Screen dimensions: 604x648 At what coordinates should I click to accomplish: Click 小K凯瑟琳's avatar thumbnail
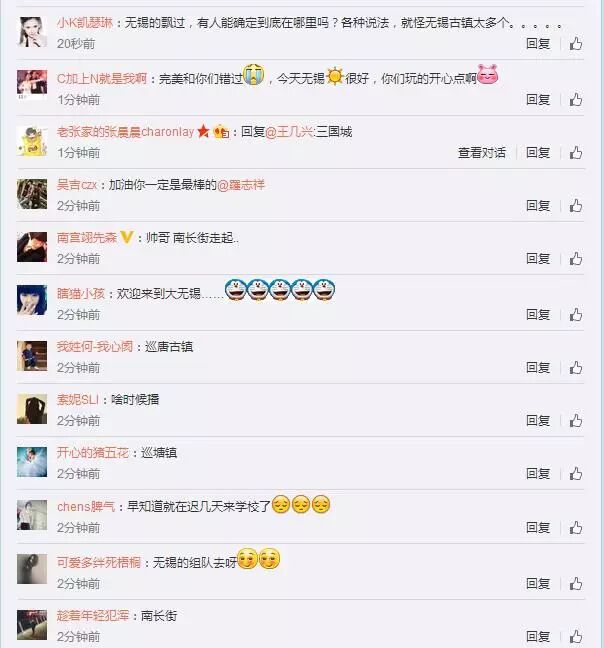coord(32,32)
